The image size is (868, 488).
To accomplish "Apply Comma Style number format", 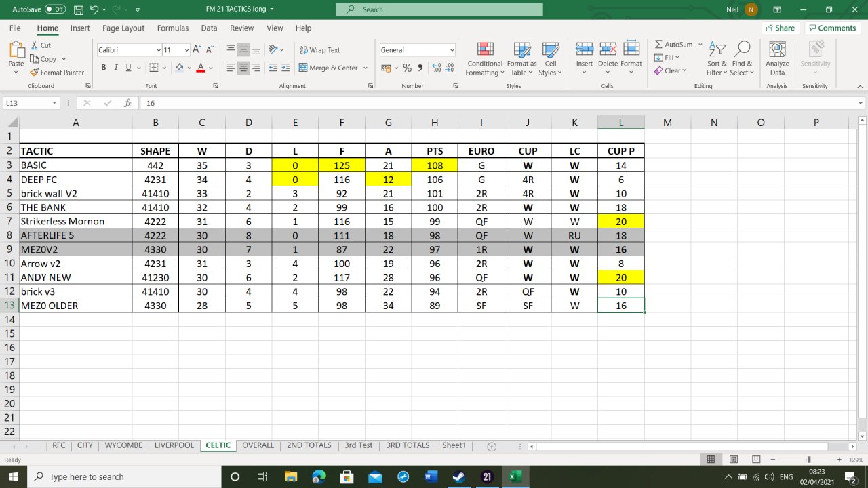I will pos(420,68).
